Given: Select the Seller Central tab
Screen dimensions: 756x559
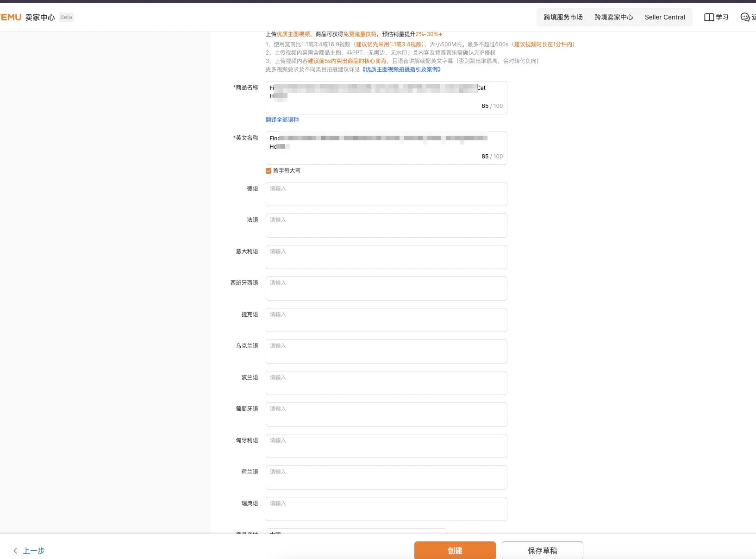Looking at the screenshot, I should click(664, 17).
